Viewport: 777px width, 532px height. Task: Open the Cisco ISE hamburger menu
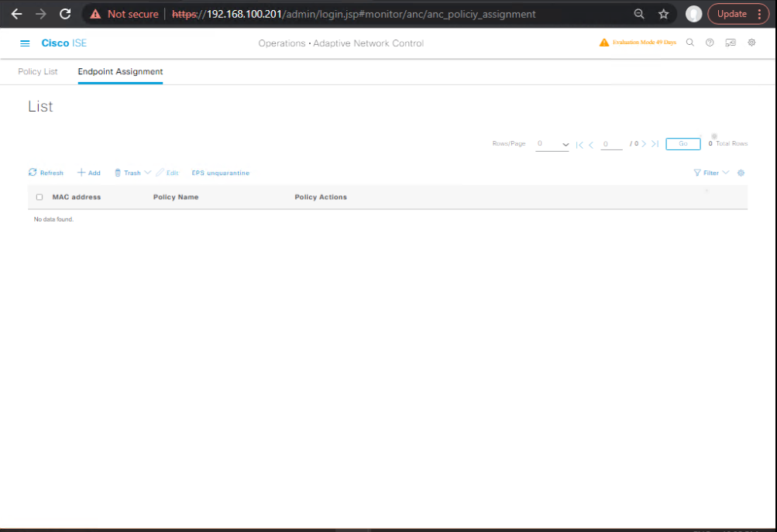pos(25,43)
